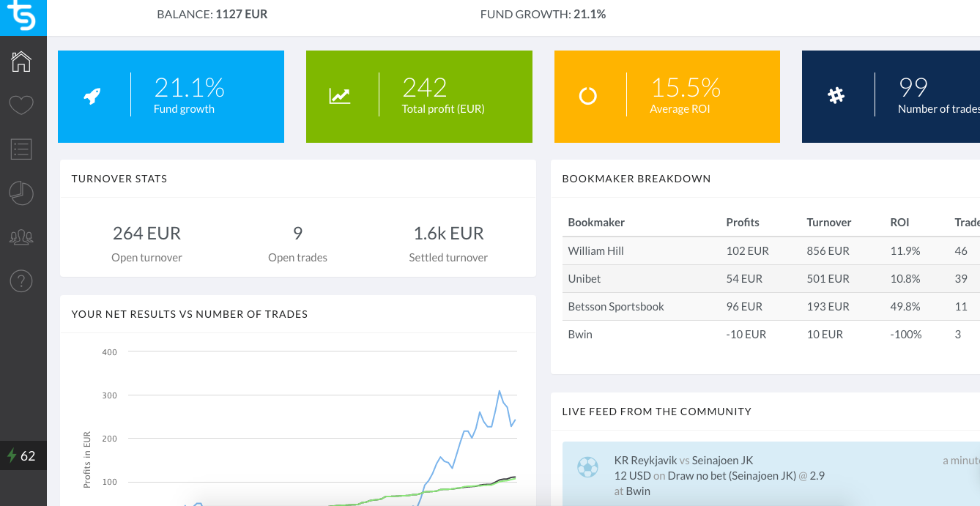Click the rocket icon on Fund growth card
This screenshot has width=980, height=506.
tap(92, 95)
